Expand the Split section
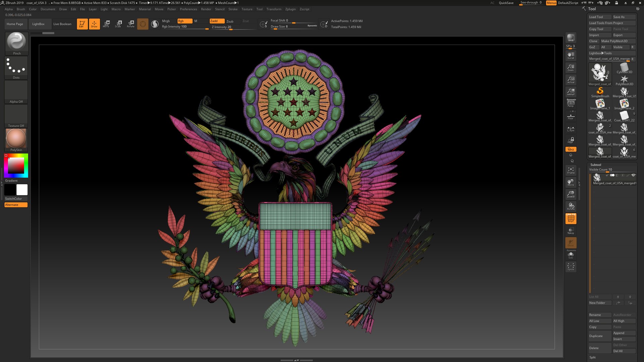Image resolution: width=644 pixels, height=362 pixels. pos(593,357)
